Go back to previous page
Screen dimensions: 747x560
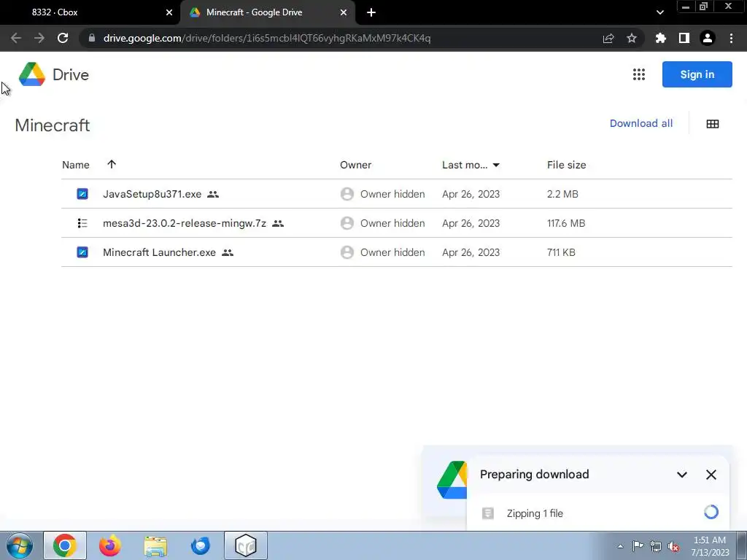coord(16,38)
